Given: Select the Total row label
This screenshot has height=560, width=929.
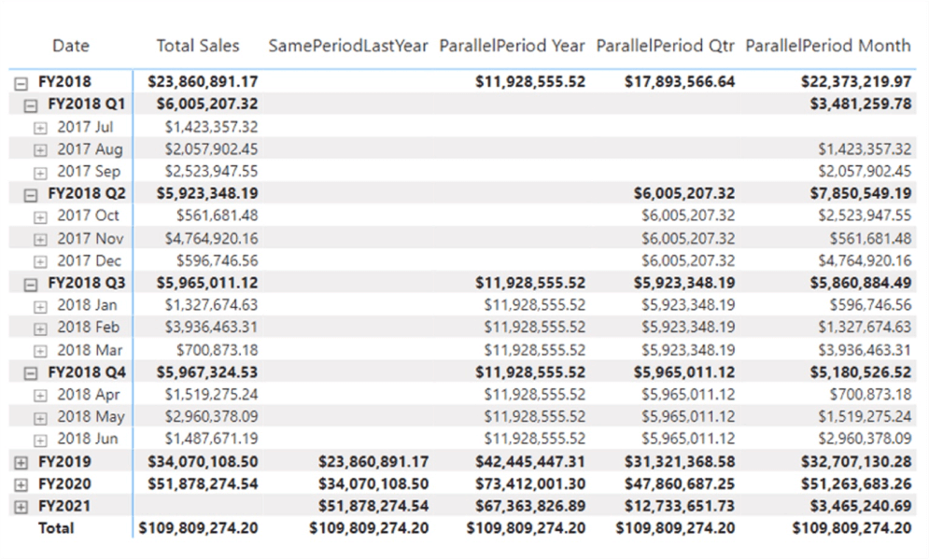Looking at the screenshot, I should pos(55,528).
